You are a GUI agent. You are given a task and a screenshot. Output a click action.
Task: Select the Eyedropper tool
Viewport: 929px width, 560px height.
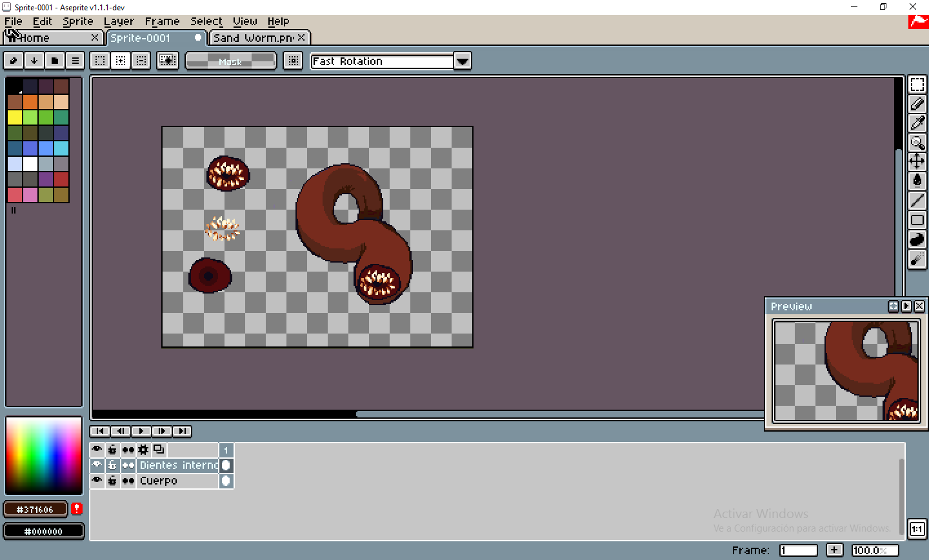point(917,123)
